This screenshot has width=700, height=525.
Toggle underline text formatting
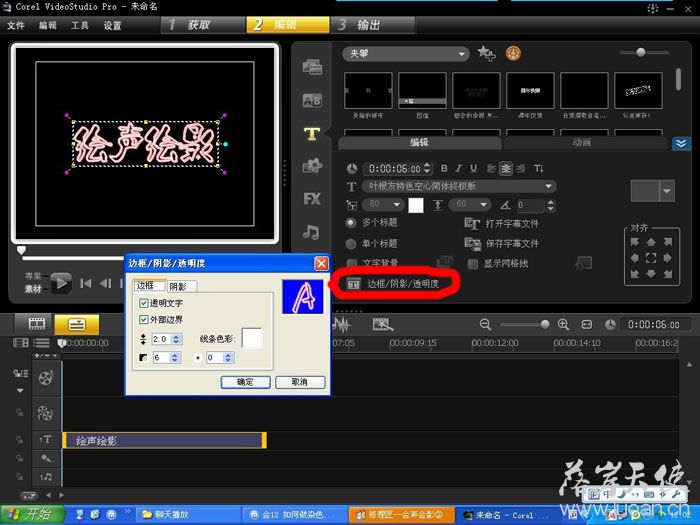click(474, 168)
